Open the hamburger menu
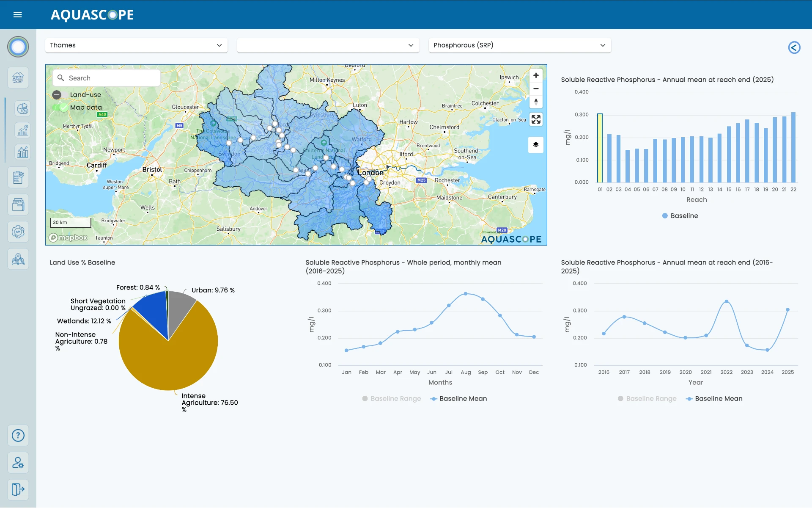Image resolution: width=812 pixels, height=508 pixels. tap(17, 15)
